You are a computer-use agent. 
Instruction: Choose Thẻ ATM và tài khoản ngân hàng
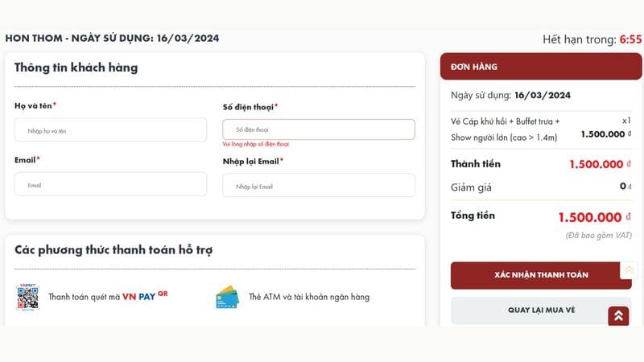[309, 297]
